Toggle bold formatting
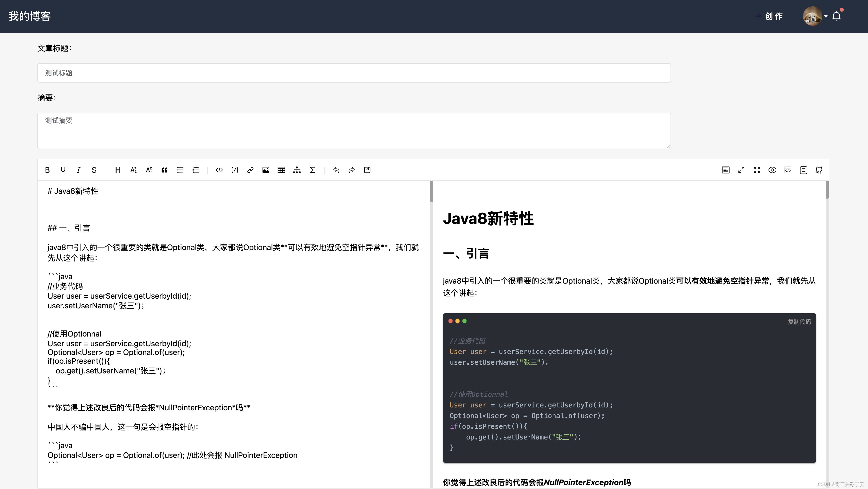 [47, 170]
